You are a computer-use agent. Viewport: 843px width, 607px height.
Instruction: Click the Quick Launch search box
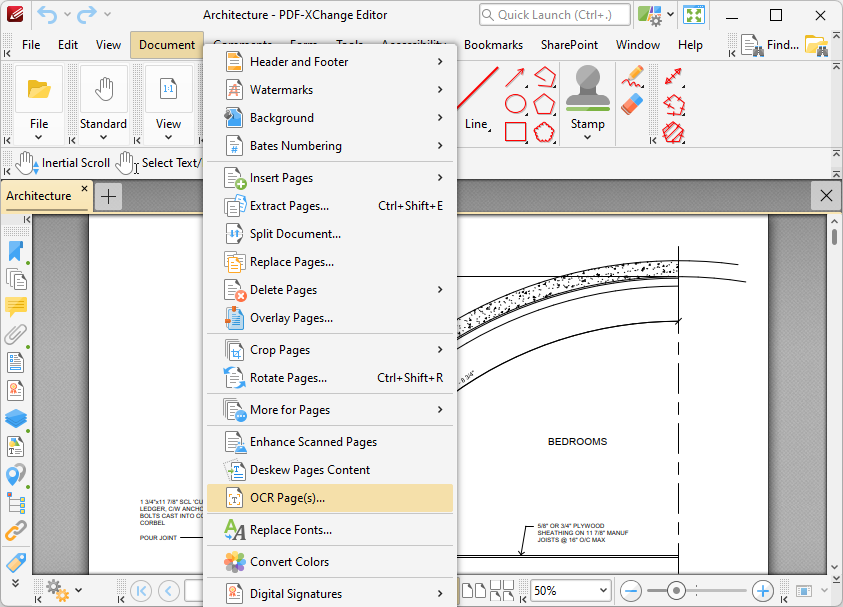click(x=554, y=14)
